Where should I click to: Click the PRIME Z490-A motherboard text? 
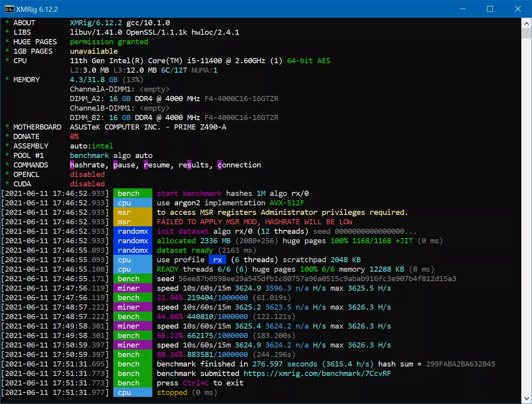coord(200,127)
